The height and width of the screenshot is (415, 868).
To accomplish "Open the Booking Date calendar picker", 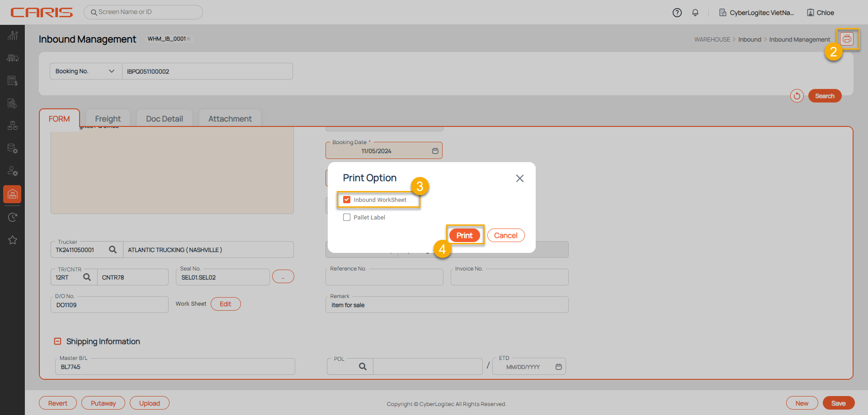I will [x=435, y=151].
